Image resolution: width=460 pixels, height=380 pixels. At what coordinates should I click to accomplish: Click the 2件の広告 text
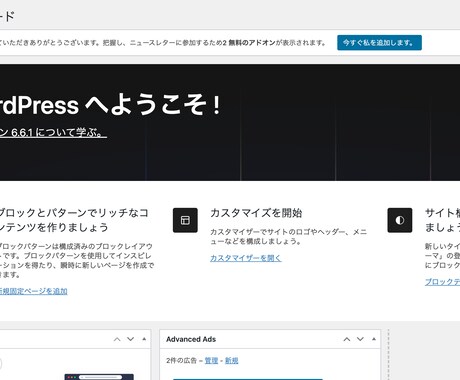pyautogui.click(x=181, y=361)
